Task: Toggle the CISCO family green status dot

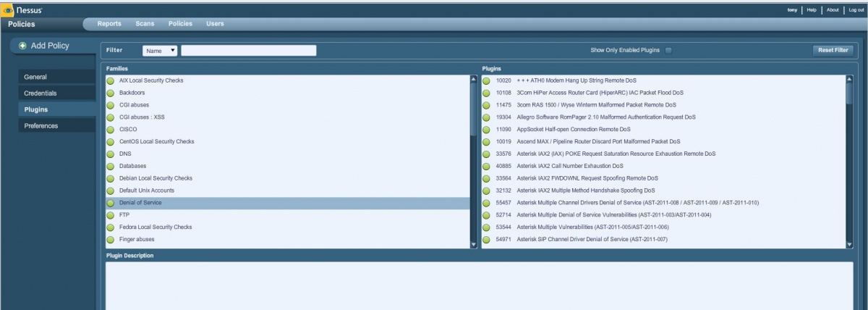Action: coord(111,130)
